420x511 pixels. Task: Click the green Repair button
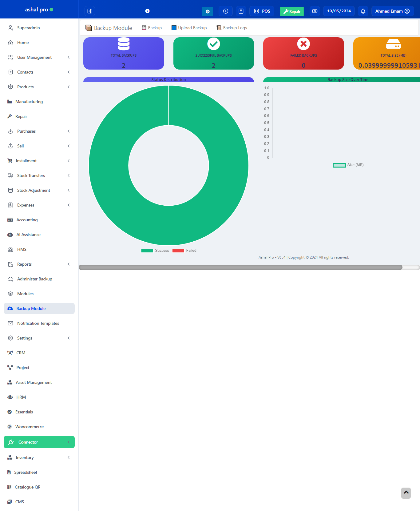pyautogui.click(x=292, y=11)
